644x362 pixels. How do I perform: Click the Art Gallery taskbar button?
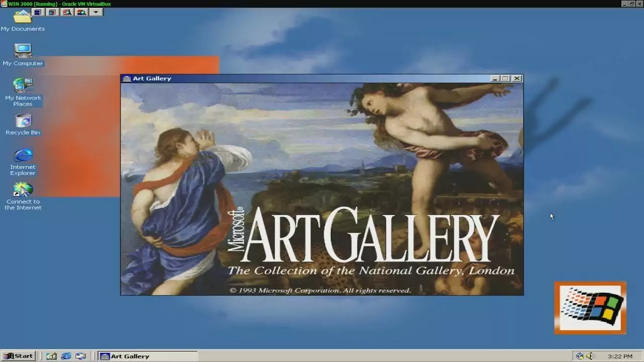147,356
